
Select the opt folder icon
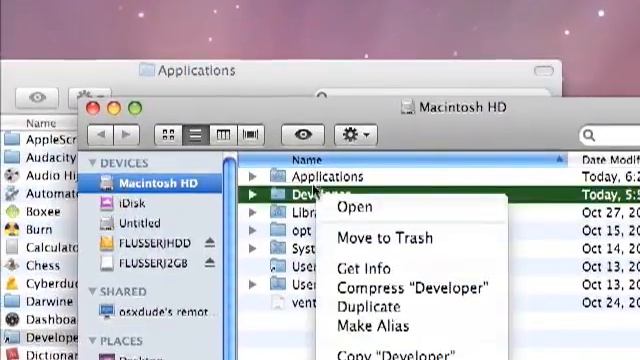[278, 230]
